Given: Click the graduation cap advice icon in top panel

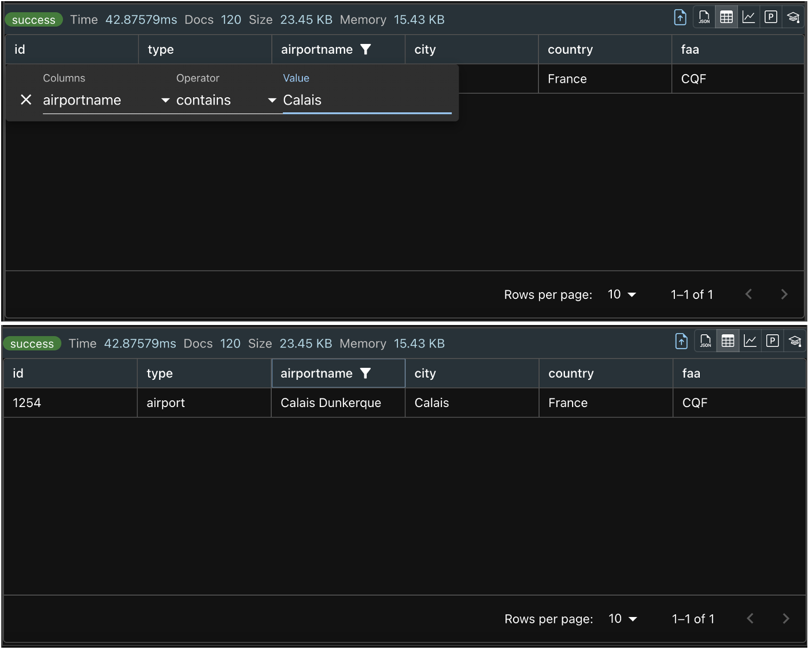Looking at the screenshot, I should 793,17.
